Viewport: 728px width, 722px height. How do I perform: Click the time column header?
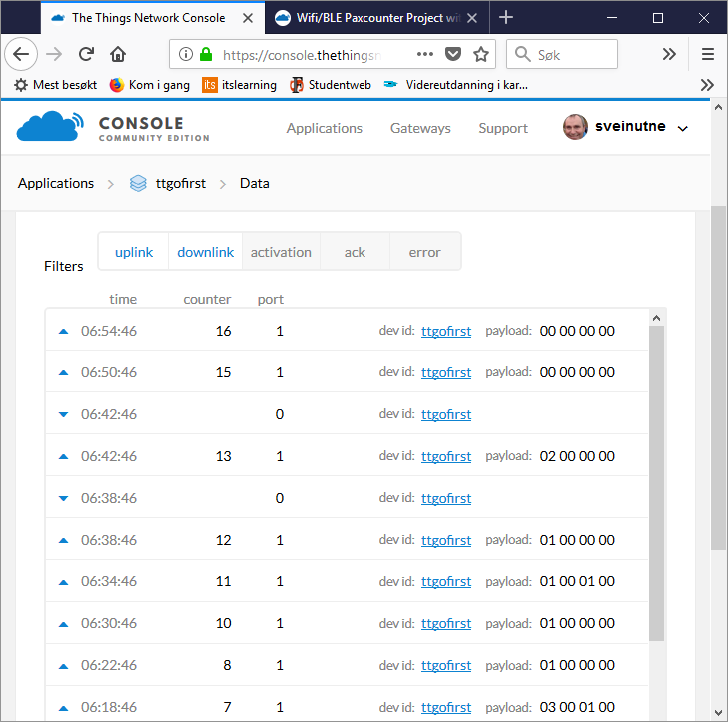[123, 299]
